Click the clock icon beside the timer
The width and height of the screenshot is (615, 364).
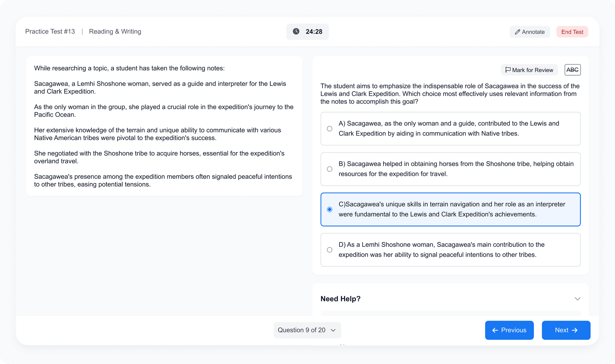[x=296, y=31]
